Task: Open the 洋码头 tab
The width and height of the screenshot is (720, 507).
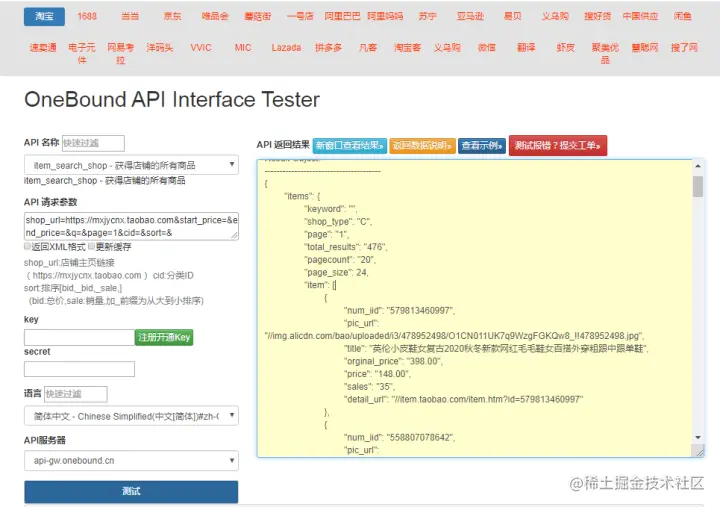Action: 160,48
